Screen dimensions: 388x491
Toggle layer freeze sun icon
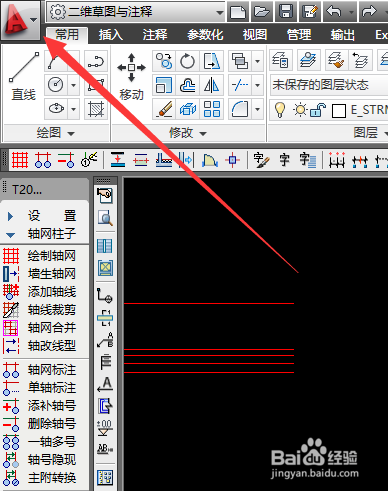coord(300,110)
